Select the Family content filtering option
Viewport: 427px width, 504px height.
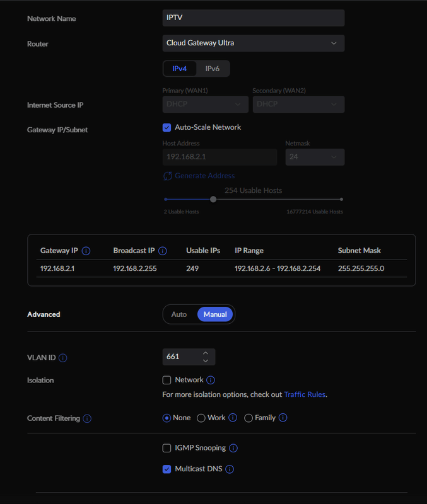pyautogui.click(x=249, y=418)
